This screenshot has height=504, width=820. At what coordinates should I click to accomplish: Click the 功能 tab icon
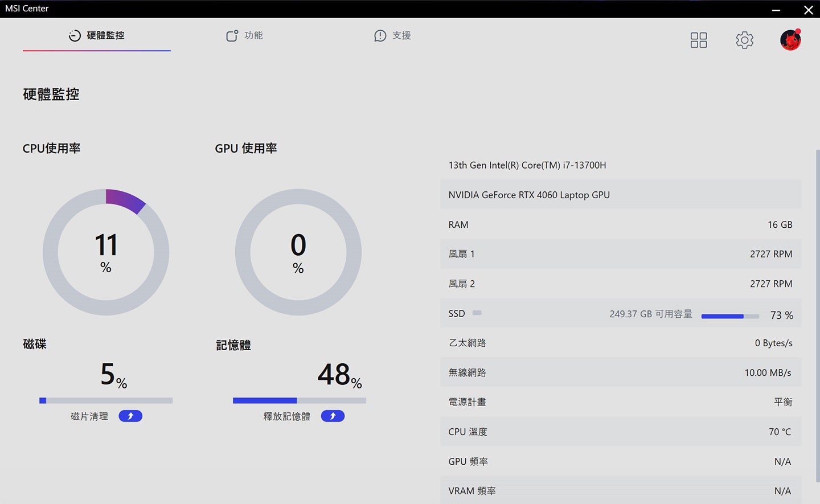click(232, 36)
